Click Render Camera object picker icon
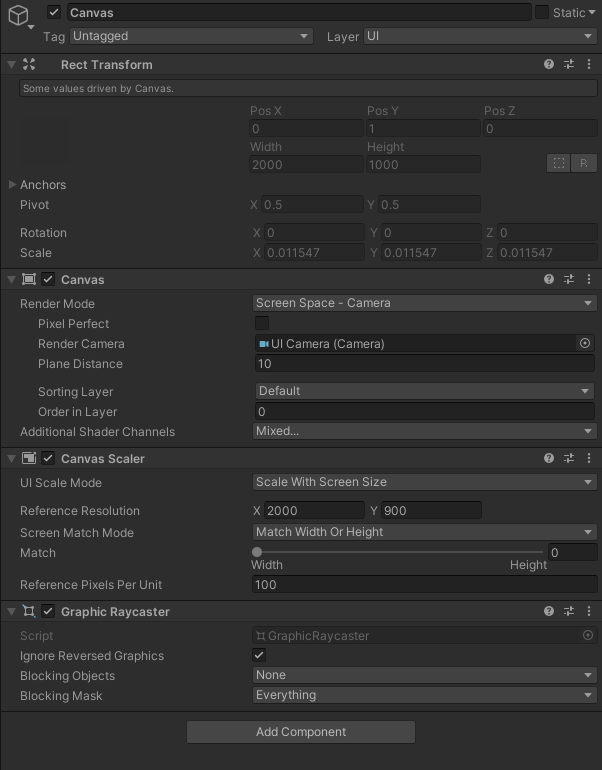This screenshot has width=602, height=770. tap(585, 343)
